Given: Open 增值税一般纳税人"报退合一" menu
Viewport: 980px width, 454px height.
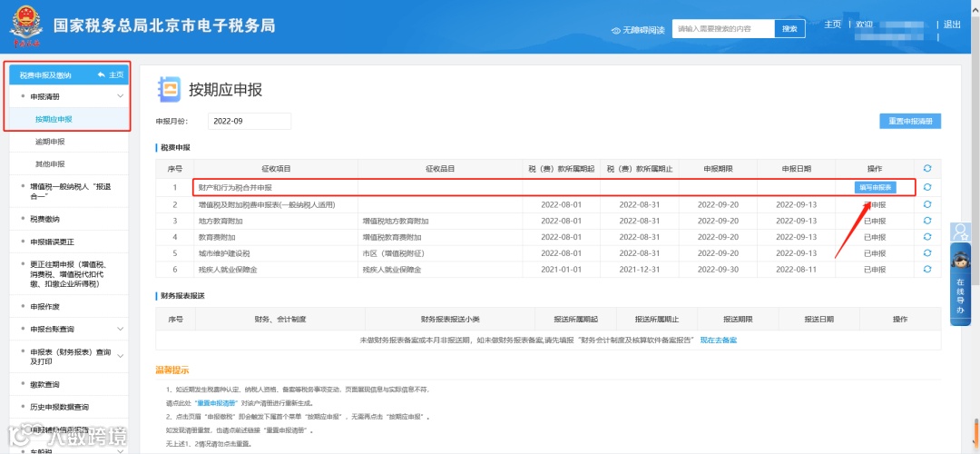Looking at the screenshot, I should coord(70,192).
